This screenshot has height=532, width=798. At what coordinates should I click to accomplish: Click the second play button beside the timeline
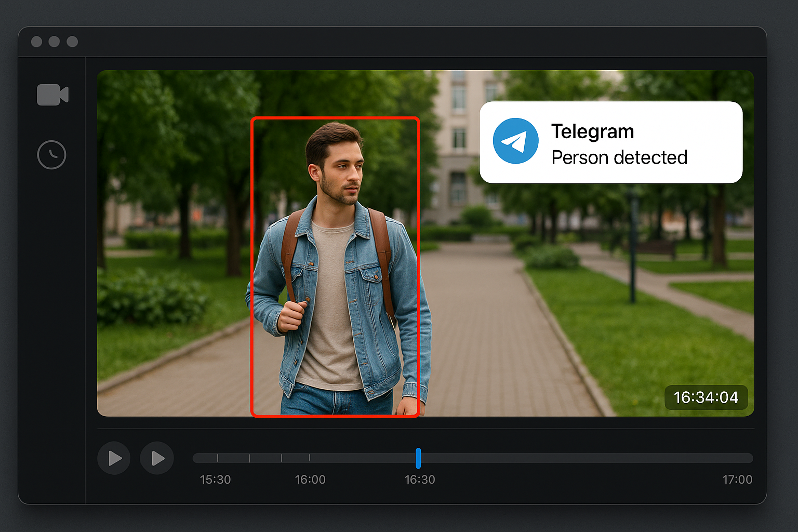157,458
